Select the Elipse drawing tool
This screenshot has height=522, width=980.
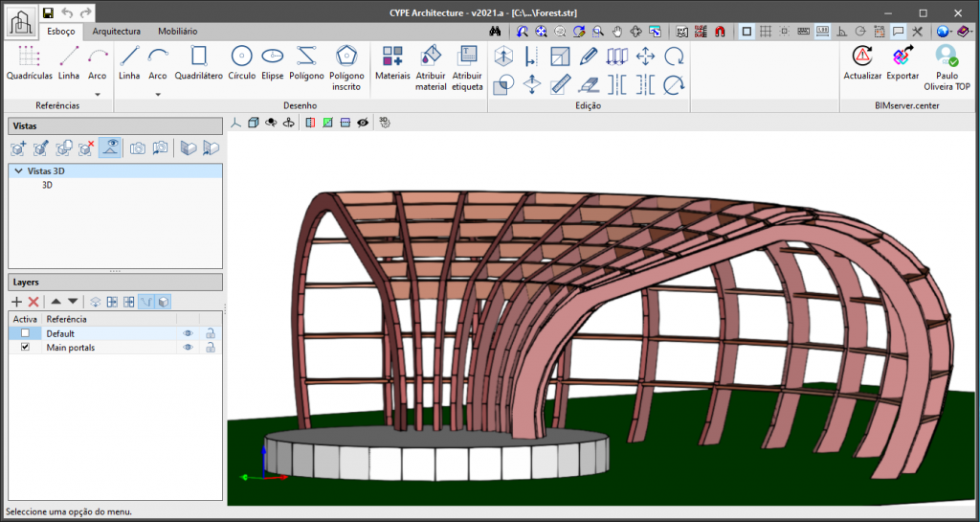click(272, 63)
